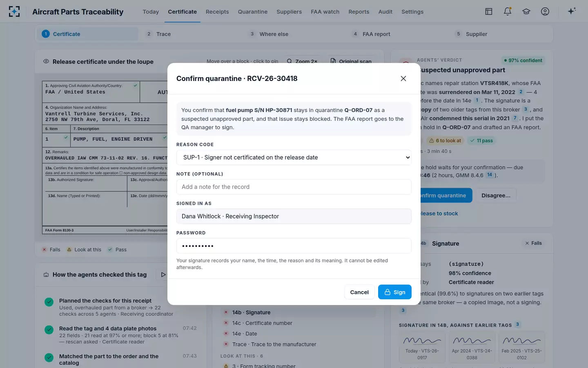Open the user account icon
The width and height of the screenshot is (588, 368).
[x=545, y=11]
